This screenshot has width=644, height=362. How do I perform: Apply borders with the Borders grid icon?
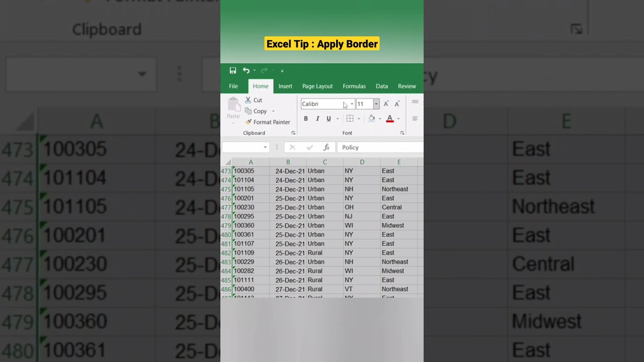click(x=350, y=119)
